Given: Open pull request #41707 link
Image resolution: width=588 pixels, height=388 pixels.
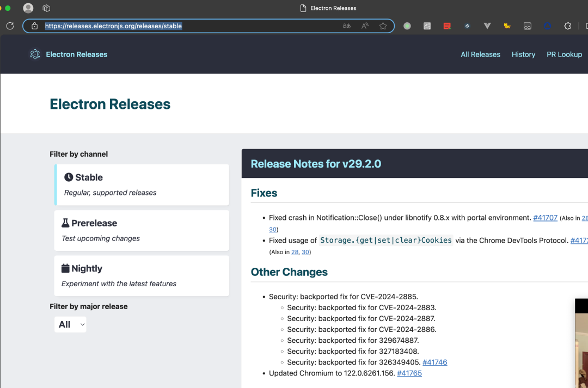Looking at the screenshot, I should [545, 218].
